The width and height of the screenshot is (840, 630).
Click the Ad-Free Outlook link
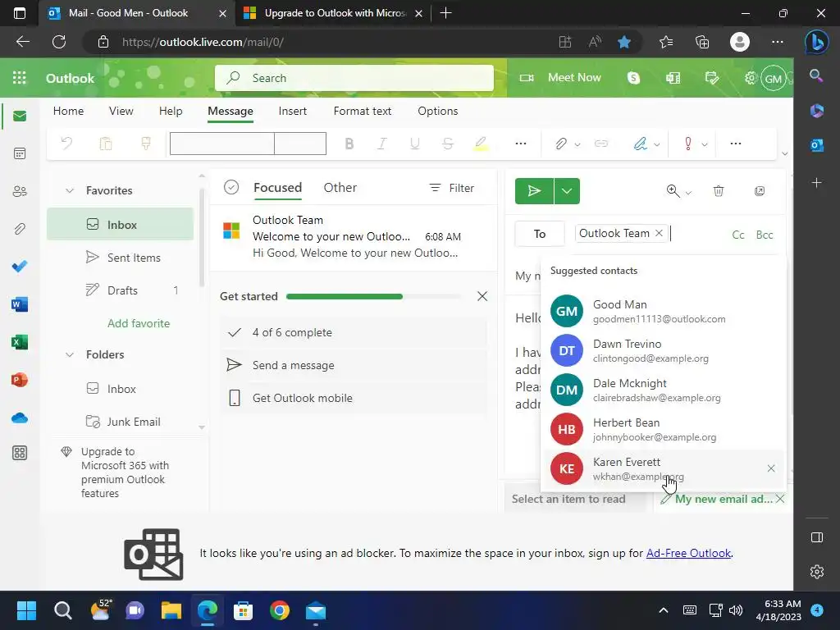point(688,554)
